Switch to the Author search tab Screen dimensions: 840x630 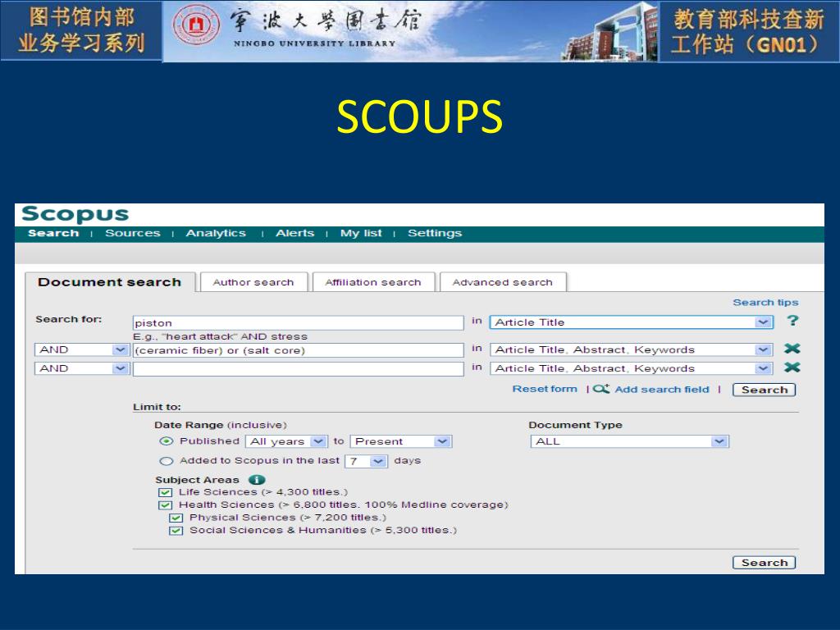(253, 282)
